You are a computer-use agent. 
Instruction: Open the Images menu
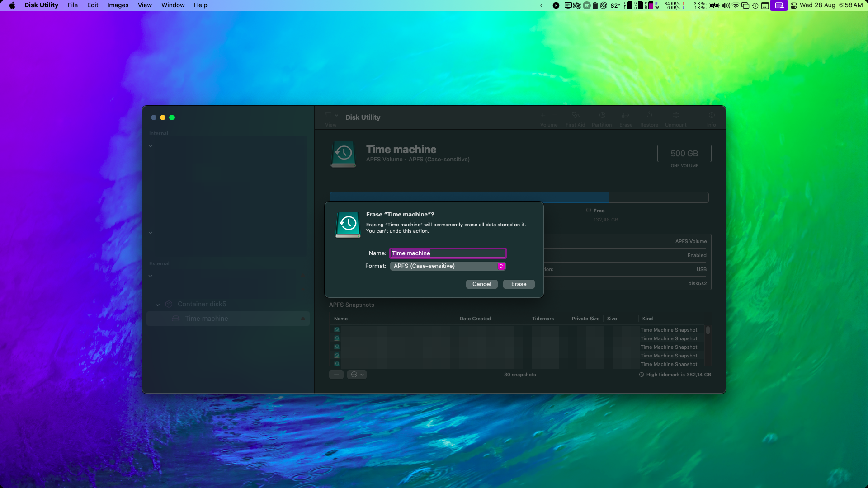click(x=118, y=5)
